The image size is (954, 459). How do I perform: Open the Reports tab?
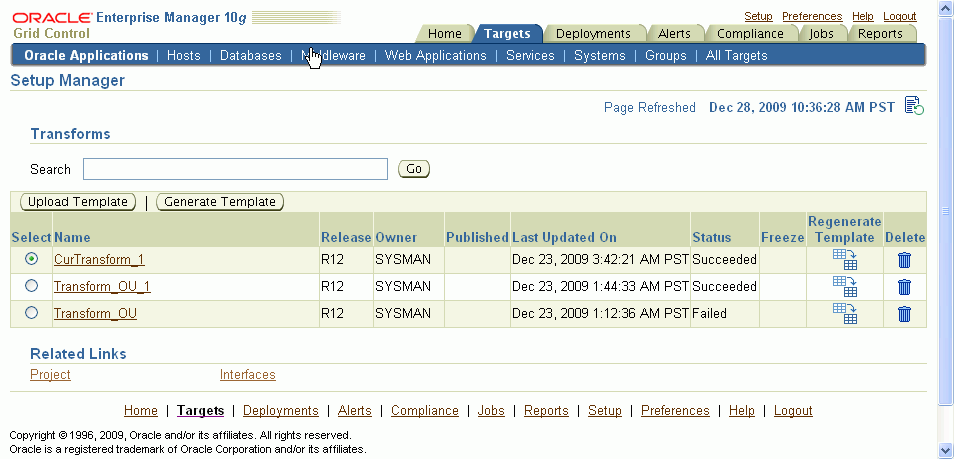(880, 33)
